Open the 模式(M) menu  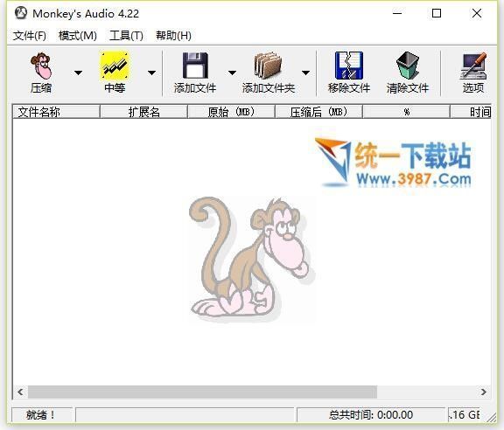[78, 35]
